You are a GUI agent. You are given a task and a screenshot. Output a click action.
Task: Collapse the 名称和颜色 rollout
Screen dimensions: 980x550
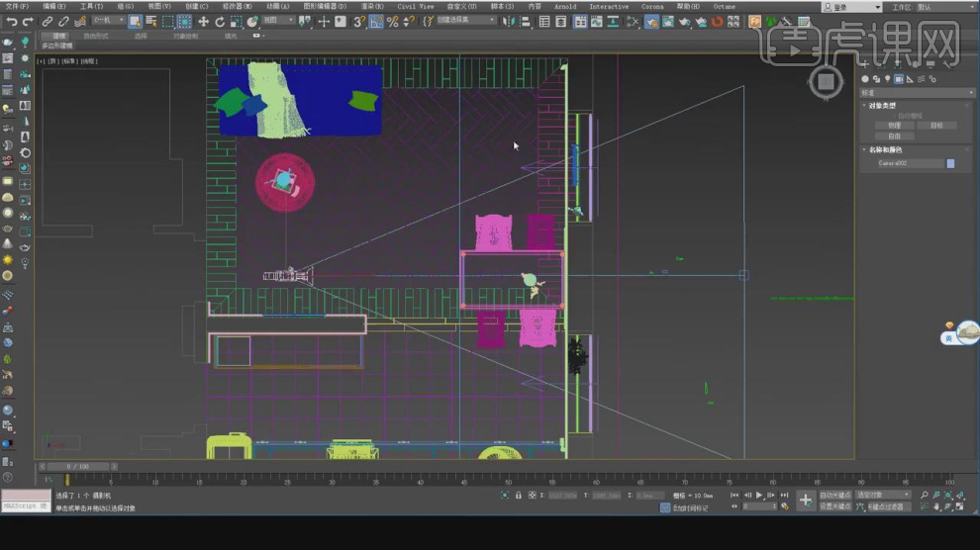[885, 150]
